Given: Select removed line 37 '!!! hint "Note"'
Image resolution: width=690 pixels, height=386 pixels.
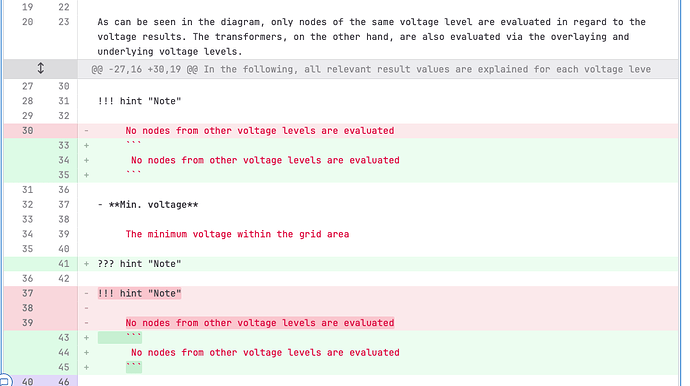Looking at the screenshot, I should point(139,293).
